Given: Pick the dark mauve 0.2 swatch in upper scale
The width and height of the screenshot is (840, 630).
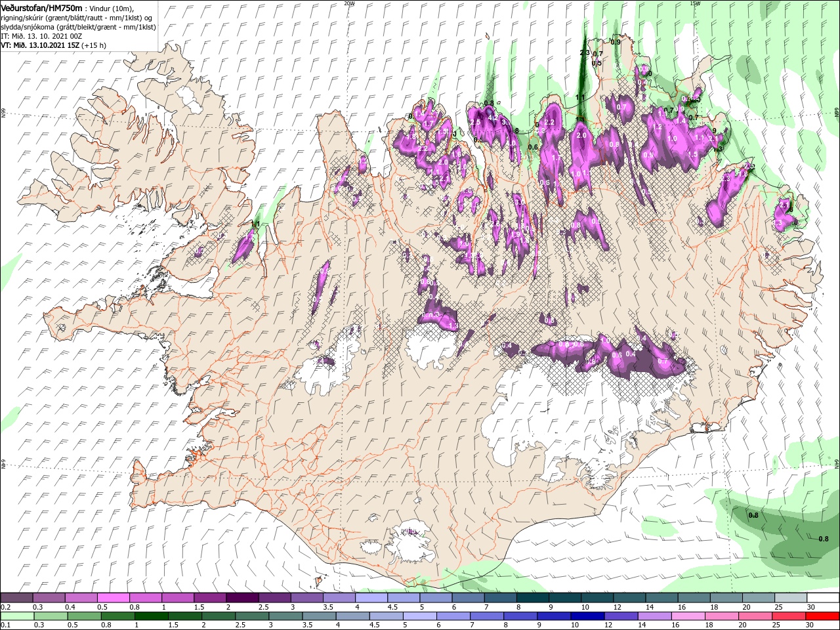Looking at the screenshot, I should click(17, 598).
